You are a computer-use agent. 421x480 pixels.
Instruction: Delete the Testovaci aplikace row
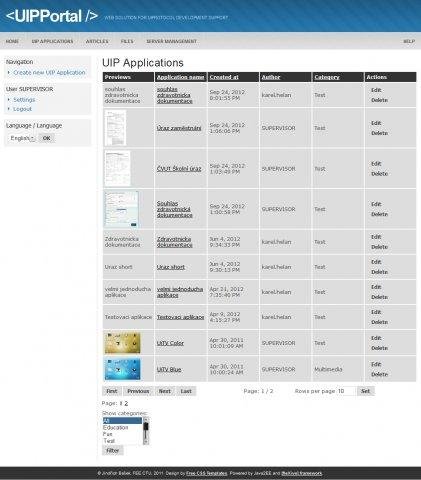click(379, 322)
